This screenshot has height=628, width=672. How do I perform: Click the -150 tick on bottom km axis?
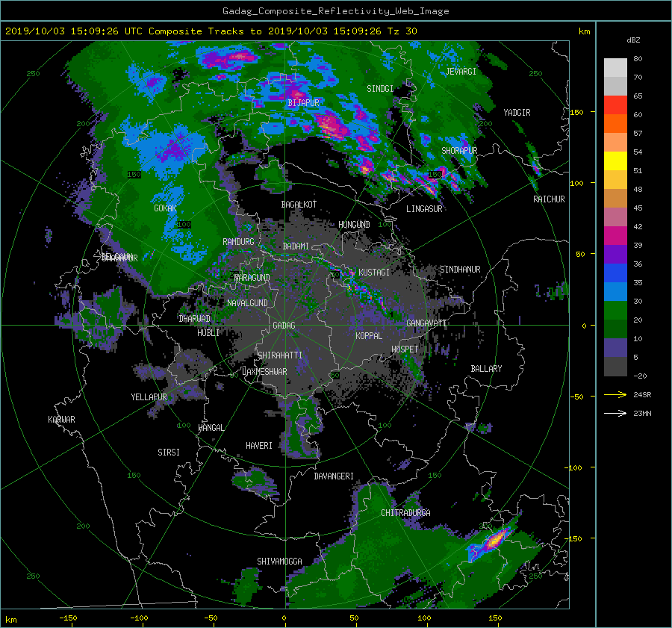pos(68,618)
